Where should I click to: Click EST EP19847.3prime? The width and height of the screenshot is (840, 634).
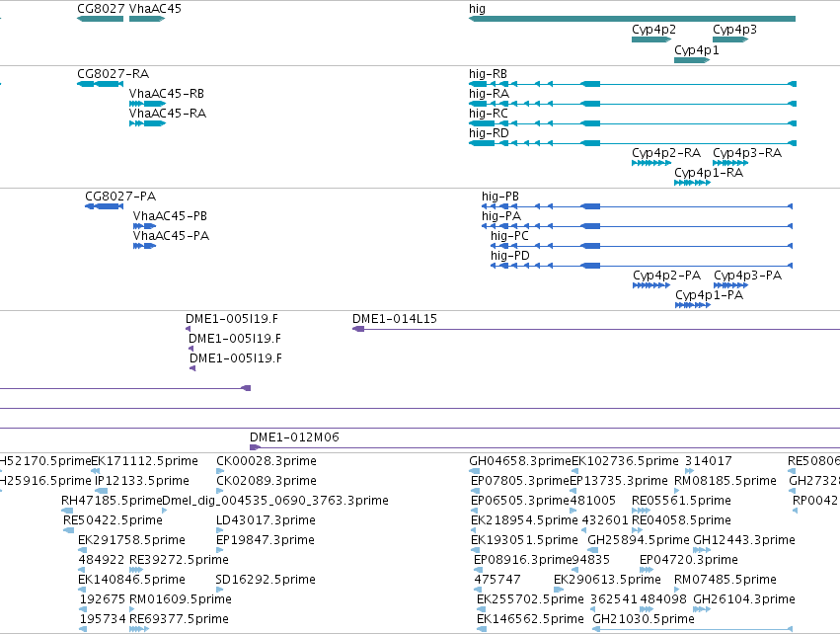pos(266,540)
